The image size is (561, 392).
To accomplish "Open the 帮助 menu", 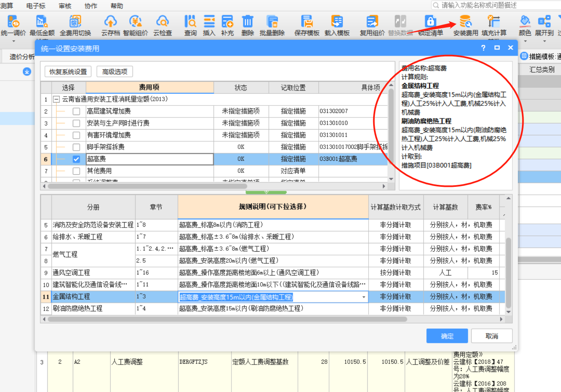I will click(117, 6).
